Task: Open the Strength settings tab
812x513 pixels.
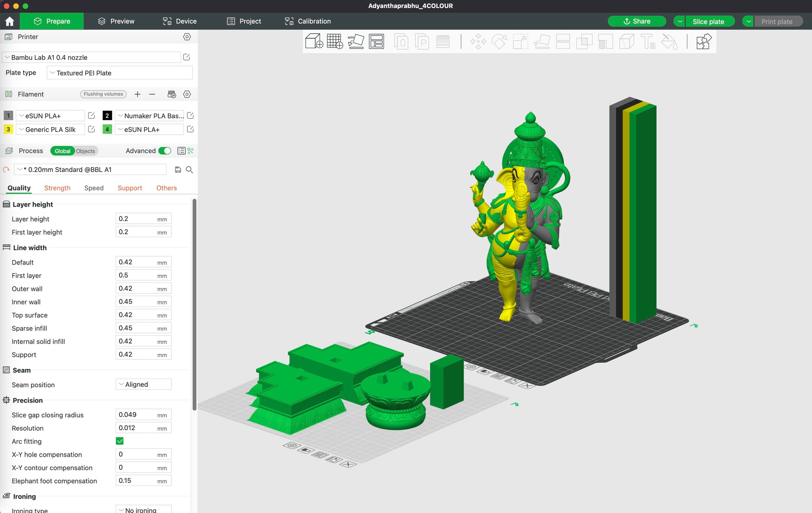Action: [57, 188]
